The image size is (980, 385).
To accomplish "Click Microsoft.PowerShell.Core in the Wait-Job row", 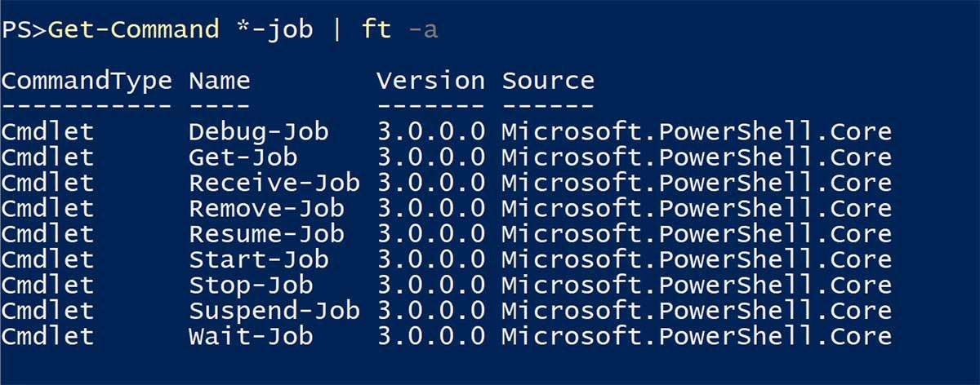I will [x=696, y=336].
